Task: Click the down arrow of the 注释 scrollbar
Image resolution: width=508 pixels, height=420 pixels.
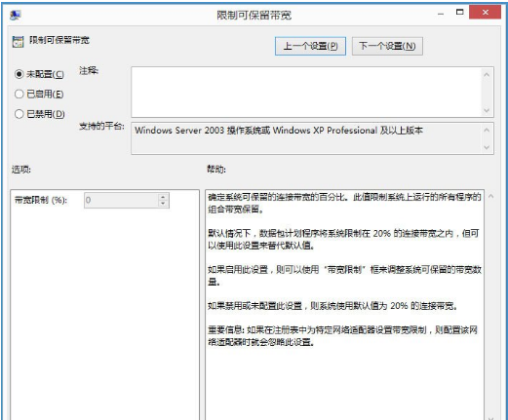Action: [487, 110]
